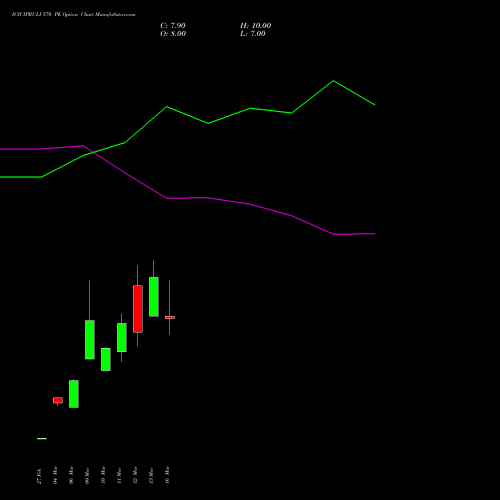Click the "H: 10.00" high value
This screenshot has width=500, height=500.
pyautogui.click(x=255, y=26)
